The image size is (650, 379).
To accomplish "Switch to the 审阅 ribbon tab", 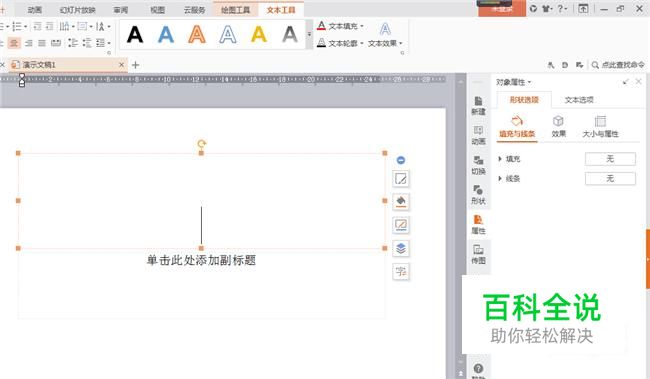I will tap(121, 10).
